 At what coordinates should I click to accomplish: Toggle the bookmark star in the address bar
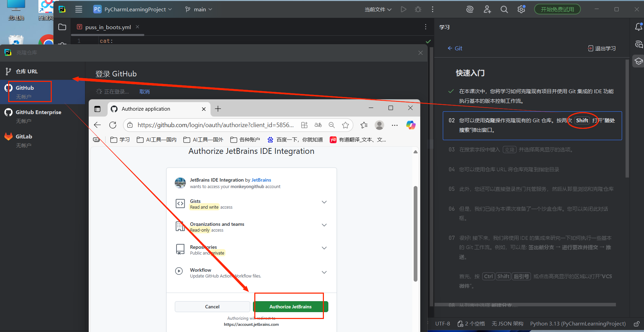(346, 125)
